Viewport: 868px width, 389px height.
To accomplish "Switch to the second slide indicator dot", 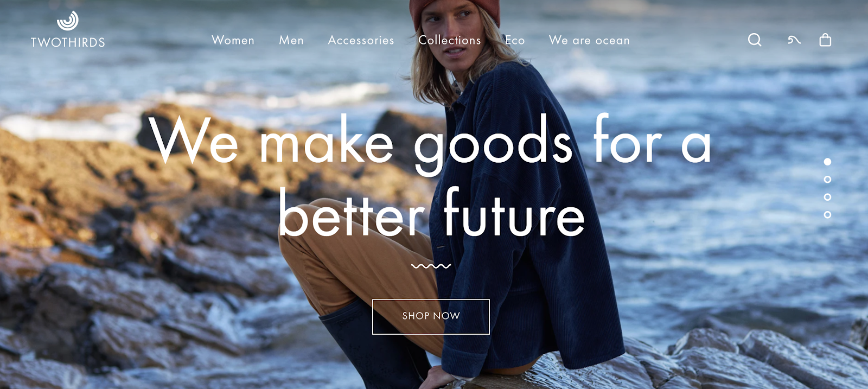I will 827,179.
